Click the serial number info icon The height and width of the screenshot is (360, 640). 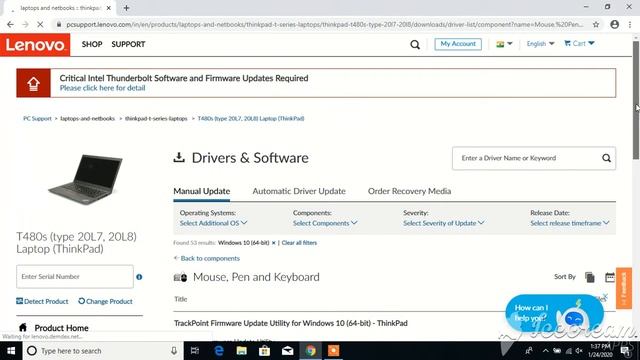point(139,277)
